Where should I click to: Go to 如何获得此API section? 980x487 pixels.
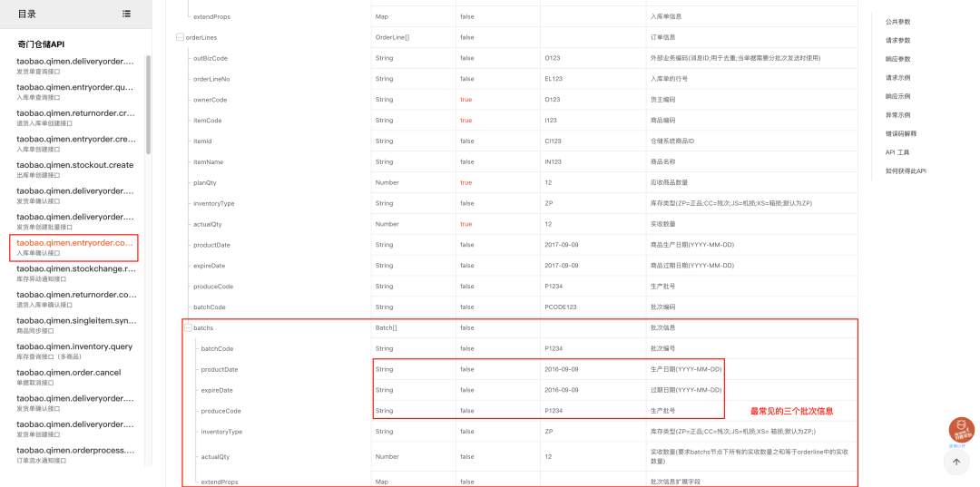(906, 170)
